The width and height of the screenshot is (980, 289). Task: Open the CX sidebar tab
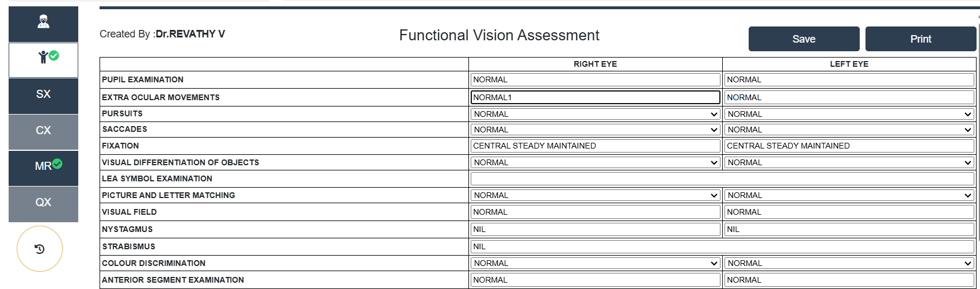43,131
